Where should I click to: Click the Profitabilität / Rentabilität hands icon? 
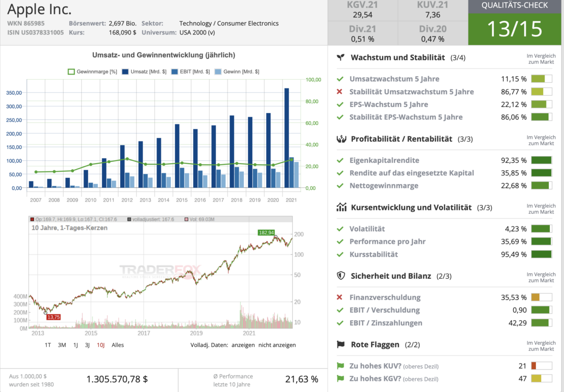[341, 139]
